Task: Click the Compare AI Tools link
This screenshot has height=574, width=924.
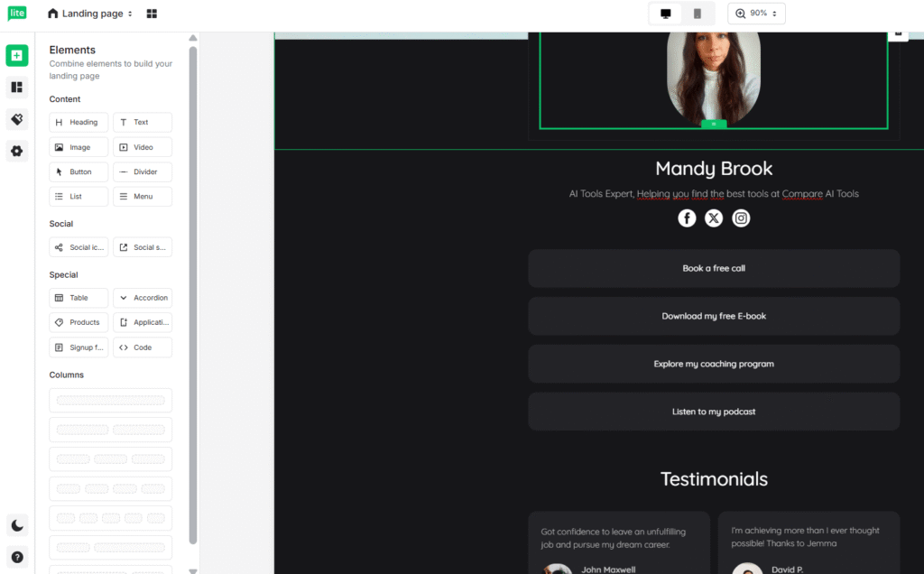Action: click(x=801, y=193)
